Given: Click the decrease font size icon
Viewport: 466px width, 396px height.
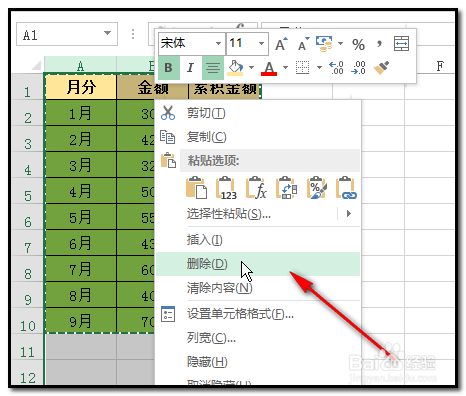Looking at the screenshot, I should (303, 44).
